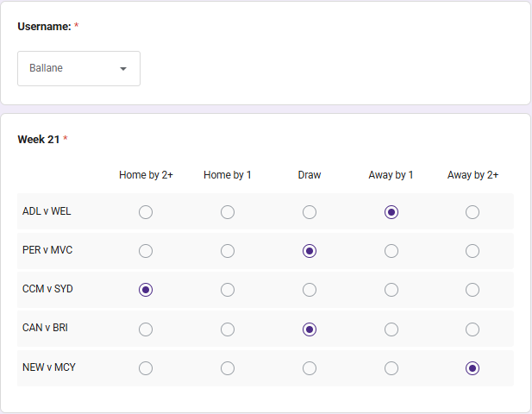Choose Draw for CCM v SYD
532x414 pixels.
click(x=310, y=290)
